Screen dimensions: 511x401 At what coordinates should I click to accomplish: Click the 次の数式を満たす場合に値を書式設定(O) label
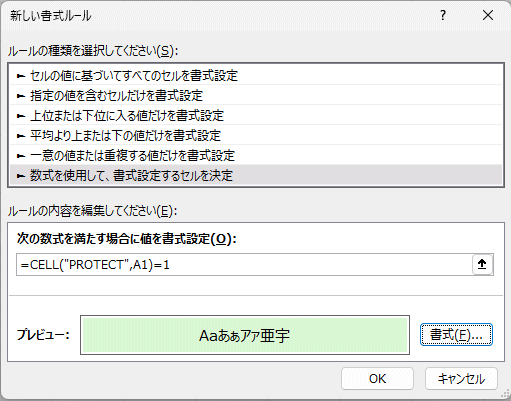pos(127,239)
